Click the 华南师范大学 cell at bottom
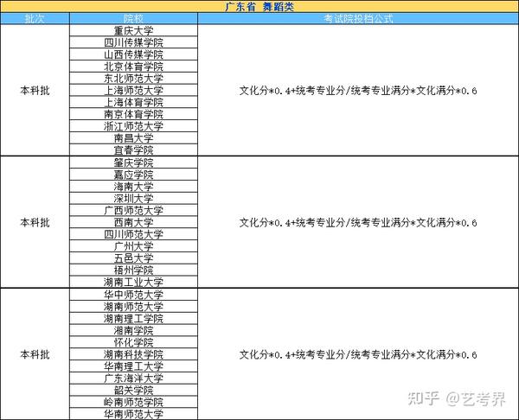This screenshot has height=420, width=519. point(133,414)
